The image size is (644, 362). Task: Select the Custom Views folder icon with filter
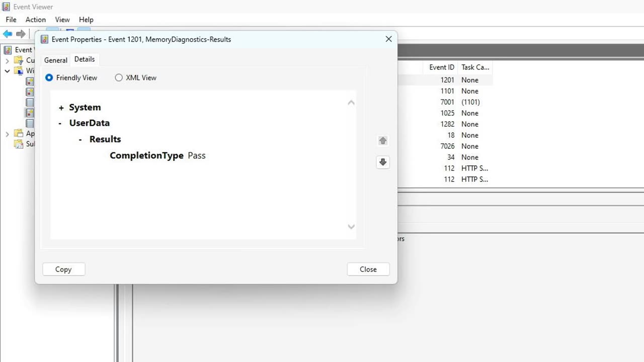point(19,60)
